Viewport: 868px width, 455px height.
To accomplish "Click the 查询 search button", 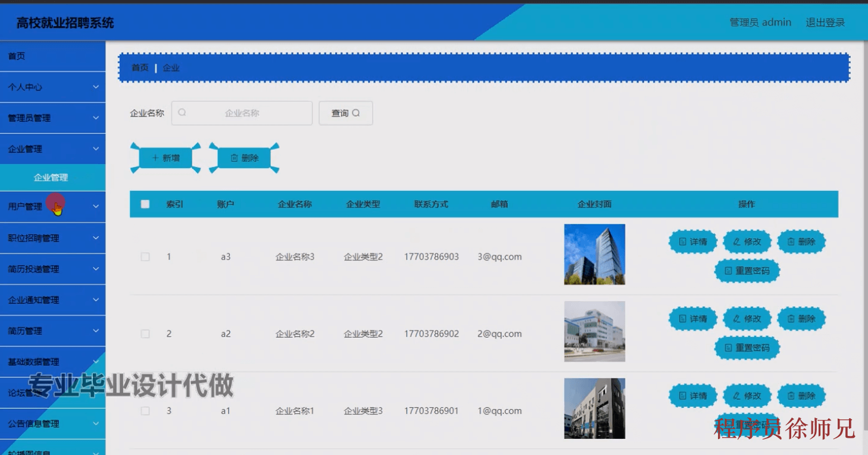I will [345, 112].
